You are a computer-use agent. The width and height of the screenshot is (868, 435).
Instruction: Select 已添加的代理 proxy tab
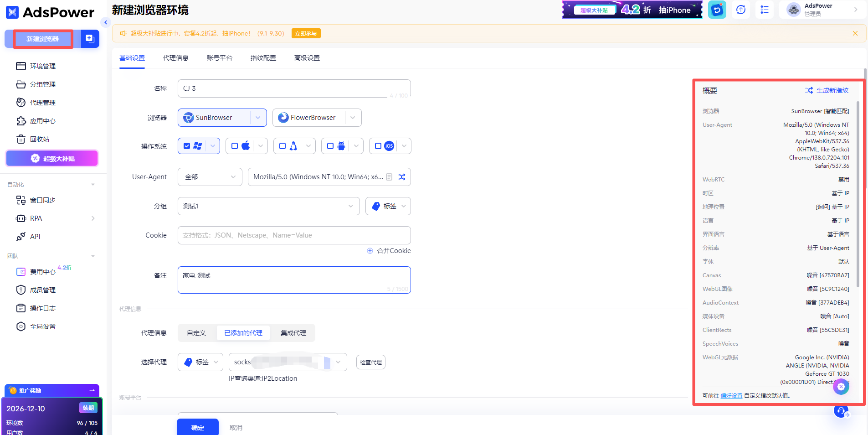(243, 333)
